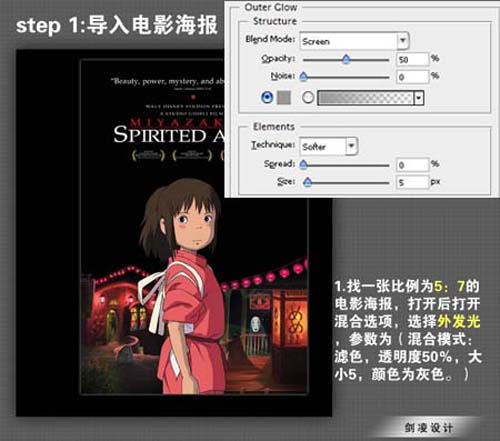Click the designer watermark badge at bottom right

[428, 427]
